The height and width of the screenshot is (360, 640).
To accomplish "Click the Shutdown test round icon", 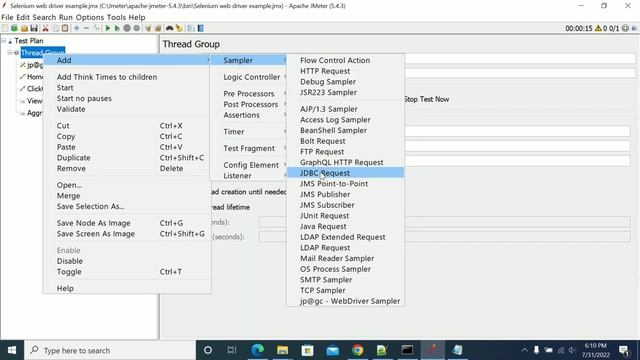I will [137, 28].
